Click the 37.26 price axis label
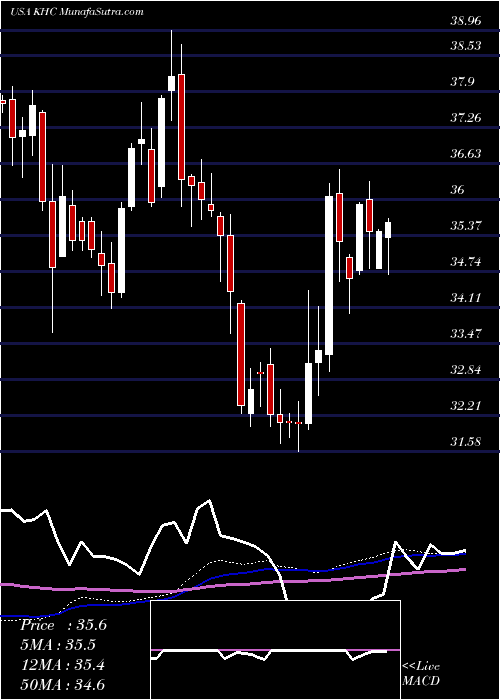 click(466, 118)
